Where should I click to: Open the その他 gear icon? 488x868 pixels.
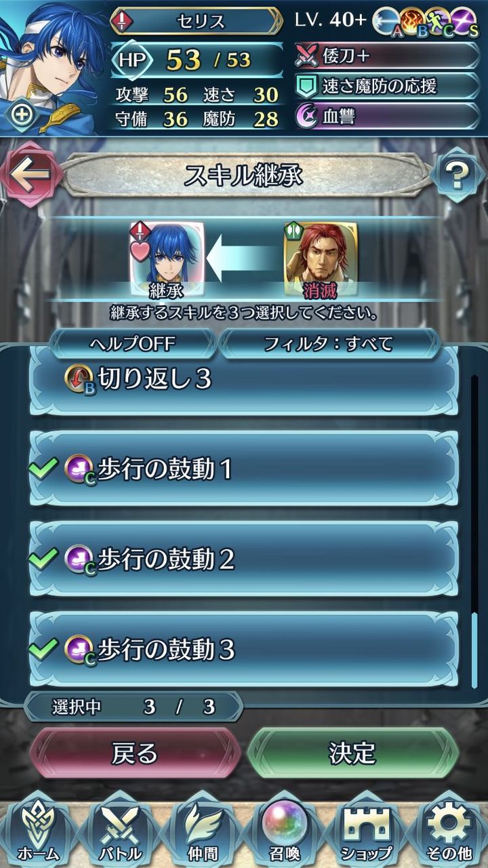(451, 829)
